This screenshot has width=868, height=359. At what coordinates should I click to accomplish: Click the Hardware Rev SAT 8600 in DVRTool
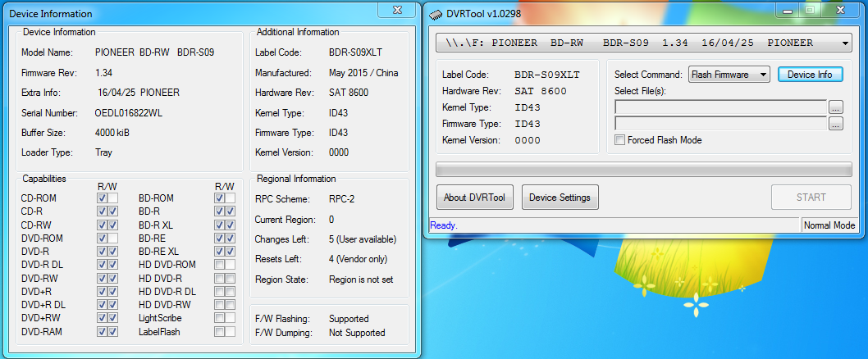(541, 91)
